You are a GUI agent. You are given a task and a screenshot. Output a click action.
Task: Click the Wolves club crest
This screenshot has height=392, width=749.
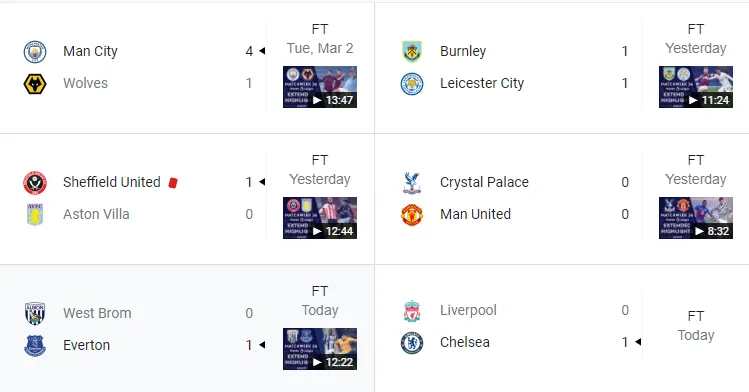pos(35,84)
